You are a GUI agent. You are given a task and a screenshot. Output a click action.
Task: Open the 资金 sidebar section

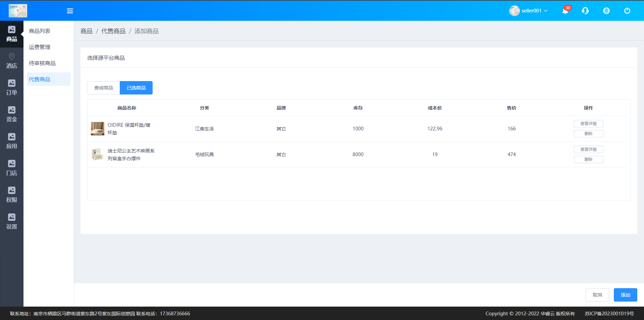coord(12,114)
